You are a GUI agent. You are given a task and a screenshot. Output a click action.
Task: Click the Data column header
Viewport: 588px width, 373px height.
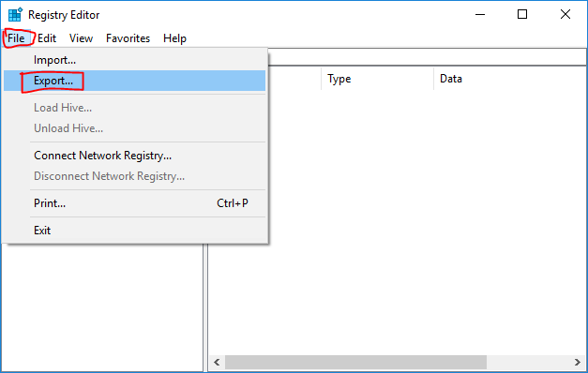(x=510, y=79)
